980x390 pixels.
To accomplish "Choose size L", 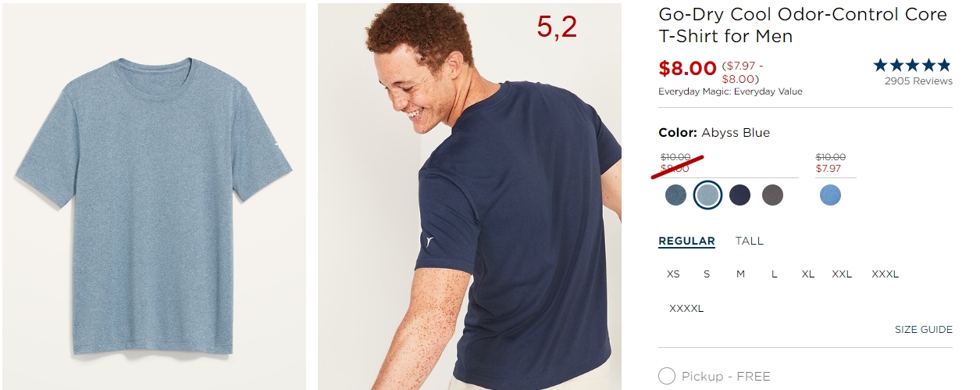I will tap(774, 274).
